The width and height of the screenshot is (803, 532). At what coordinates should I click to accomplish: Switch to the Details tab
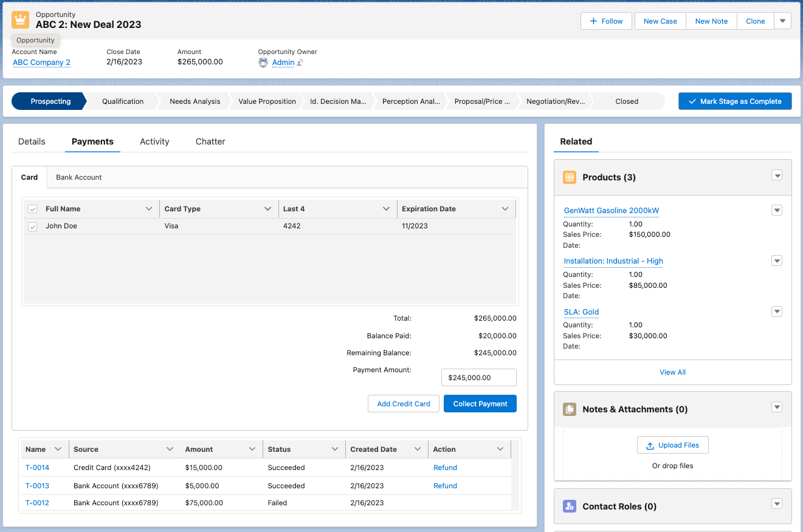(31, 141)
